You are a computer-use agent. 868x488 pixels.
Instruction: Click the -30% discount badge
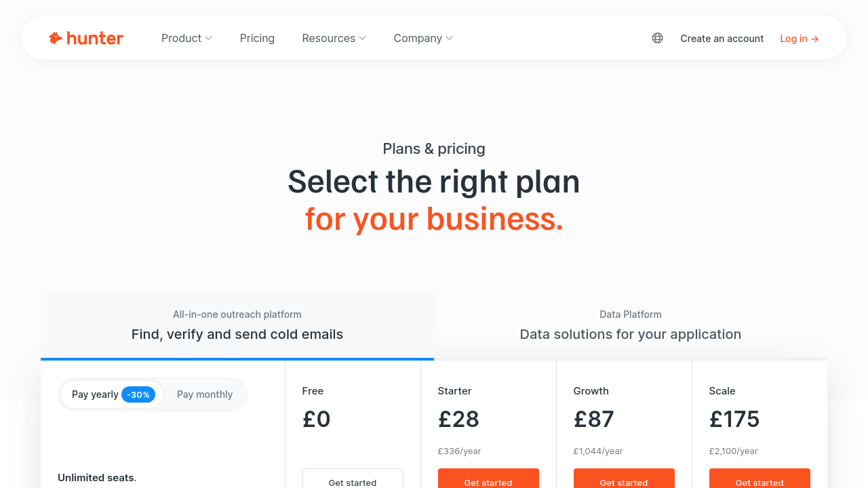(x=138, y=394)
